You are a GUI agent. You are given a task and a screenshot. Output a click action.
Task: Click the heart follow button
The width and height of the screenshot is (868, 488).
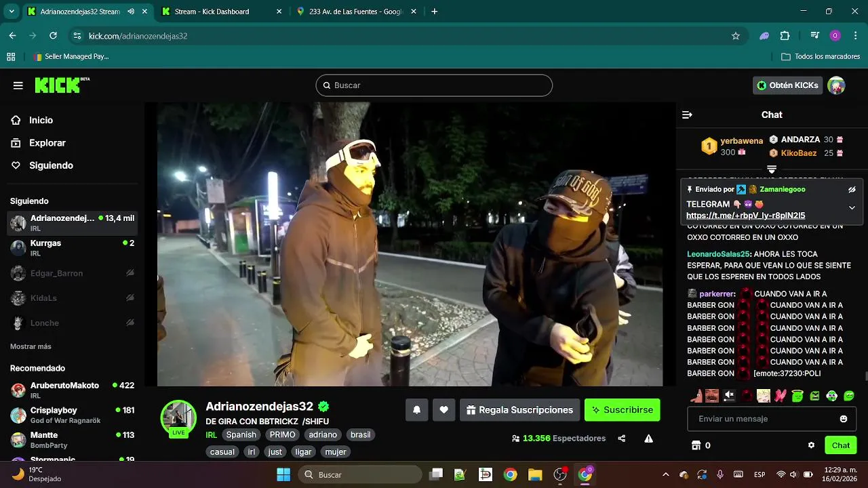pyautogui.click(x=443, y=409)
